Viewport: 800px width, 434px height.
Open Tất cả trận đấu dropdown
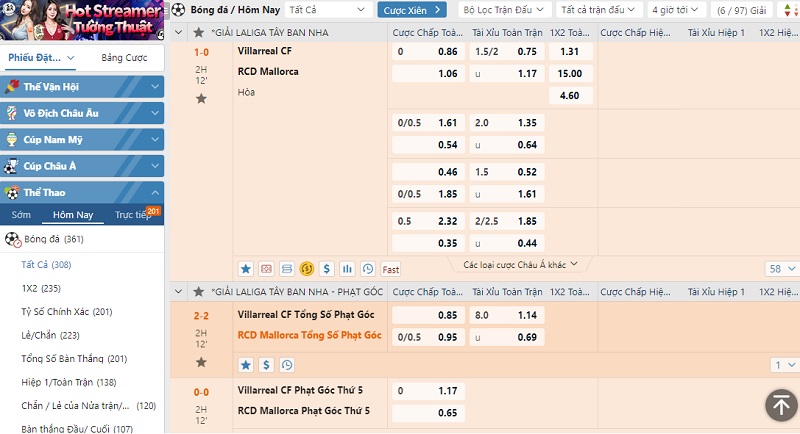pyautogui.click(x=598, y=10)
